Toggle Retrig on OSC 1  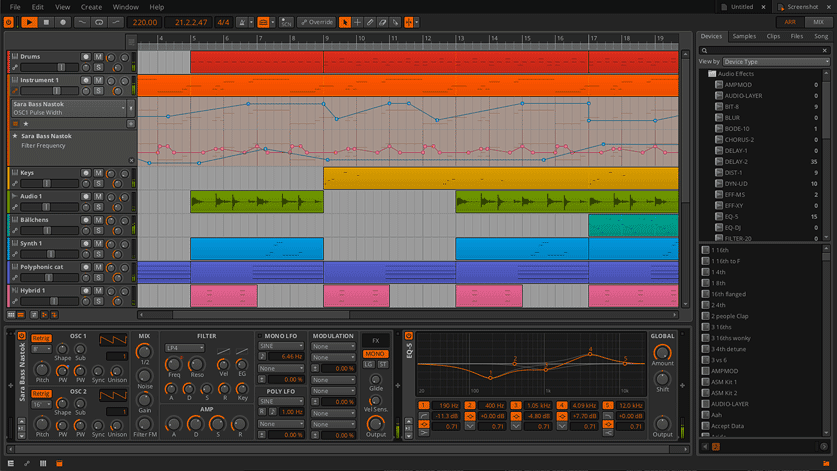coord(41,338)
